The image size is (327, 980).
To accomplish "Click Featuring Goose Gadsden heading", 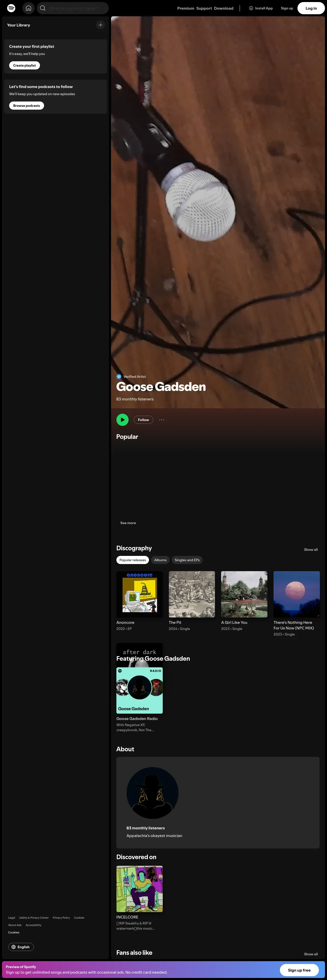I will (153, 658).
